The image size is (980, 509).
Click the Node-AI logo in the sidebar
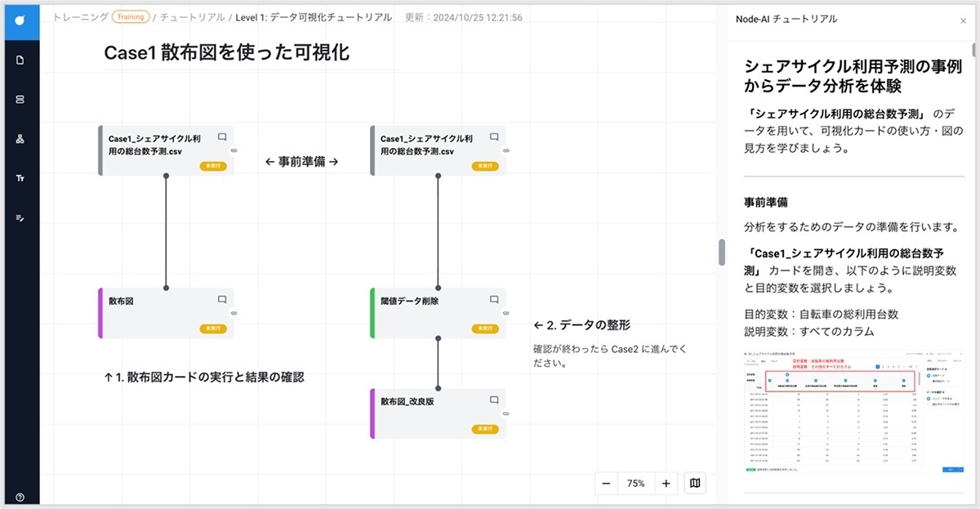click(20, 20)
